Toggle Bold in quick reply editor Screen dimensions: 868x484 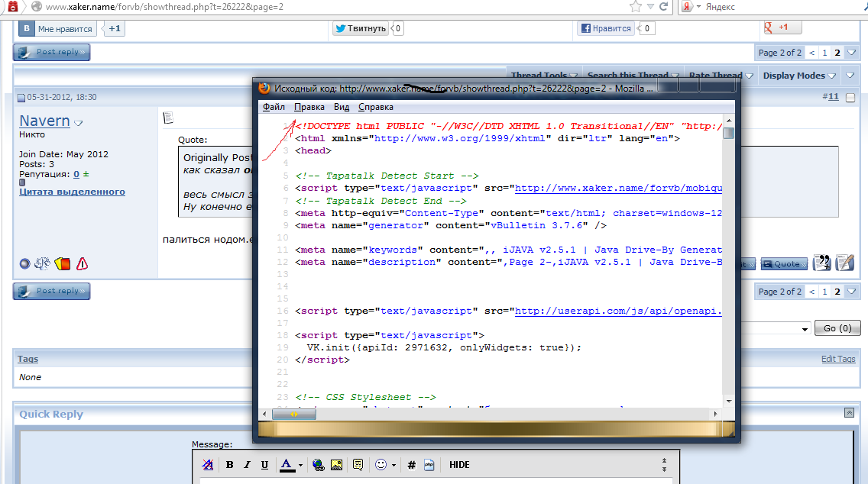click(230, 465)
